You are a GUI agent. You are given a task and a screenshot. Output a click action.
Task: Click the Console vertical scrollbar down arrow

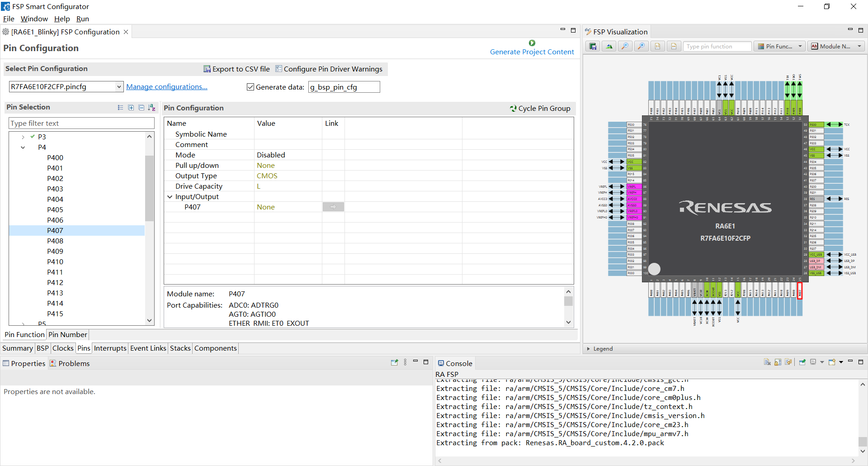(863, 451)
